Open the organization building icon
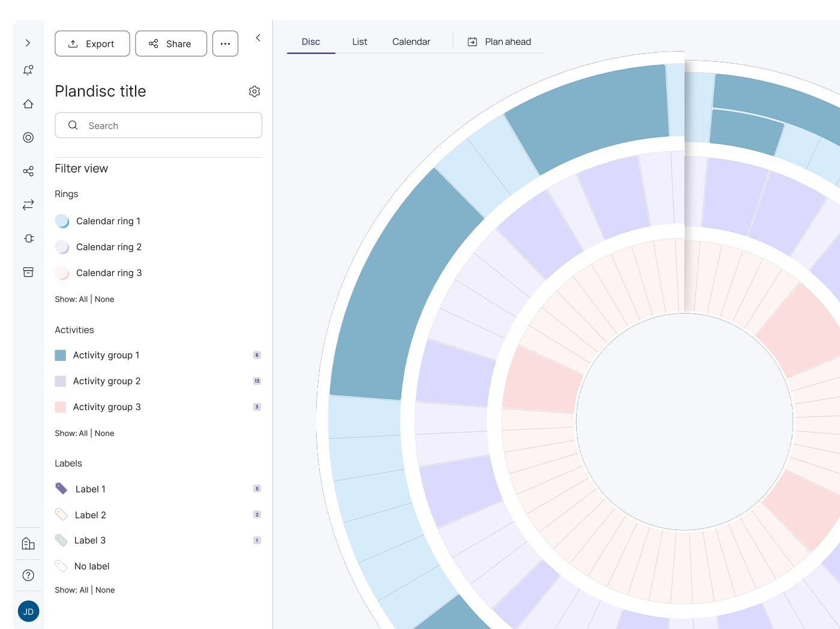Viewport: 840px width, 629px height. [28, 544]
